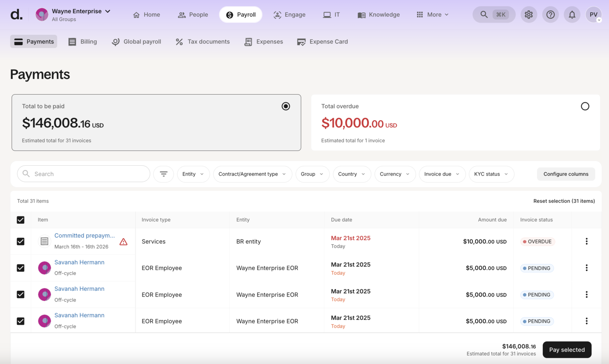Open the help question mark icon

tap(550, 15)
